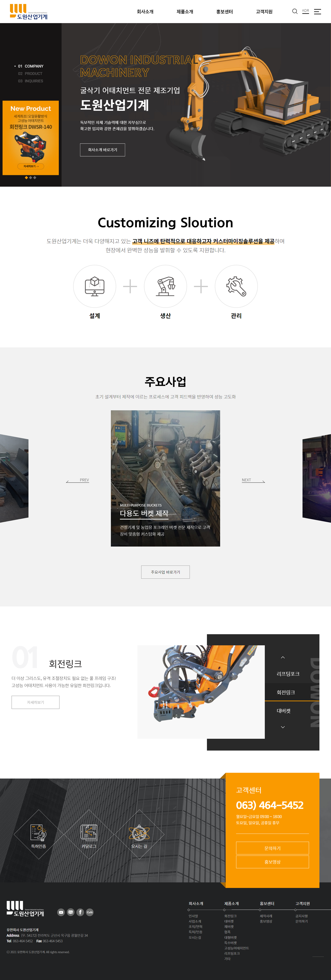Open the 카탈로그 catalog icon
This screenshot has height=980, width=331.
pos(89,832)
